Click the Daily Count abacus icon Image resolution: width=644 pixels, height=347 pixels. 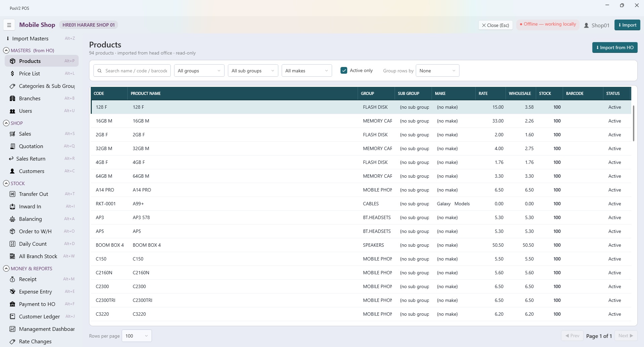tap(12, 244)
